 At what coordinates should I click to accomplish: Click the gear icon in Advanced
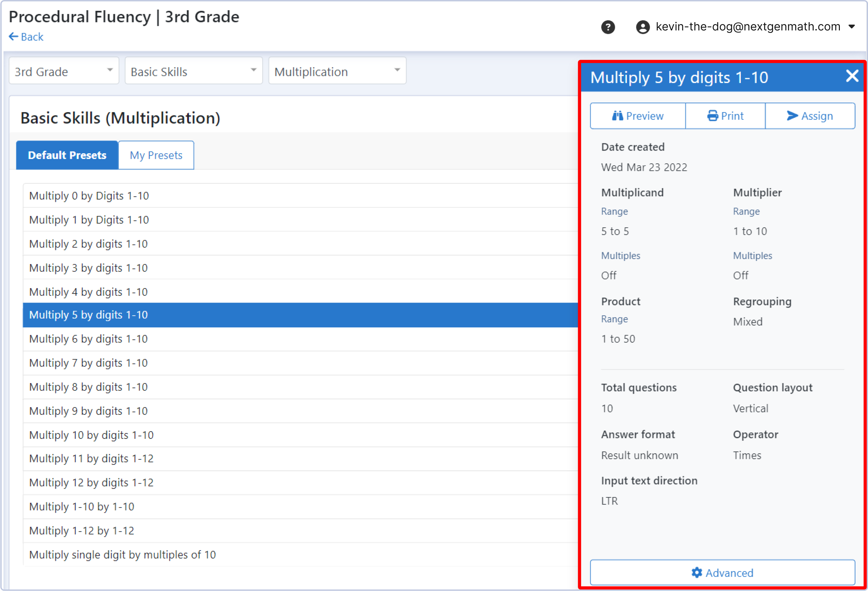coord(696,572)
